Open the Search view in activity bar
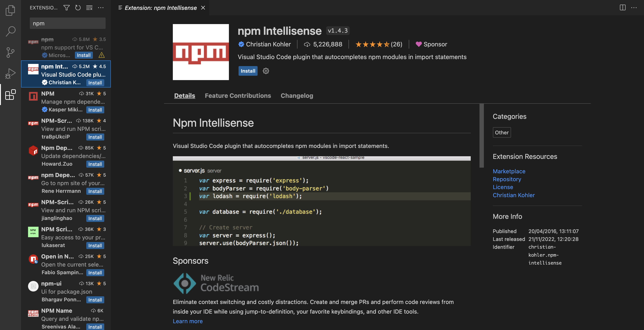The width and height of the screenshot is (644, 330). coord(10,32)
